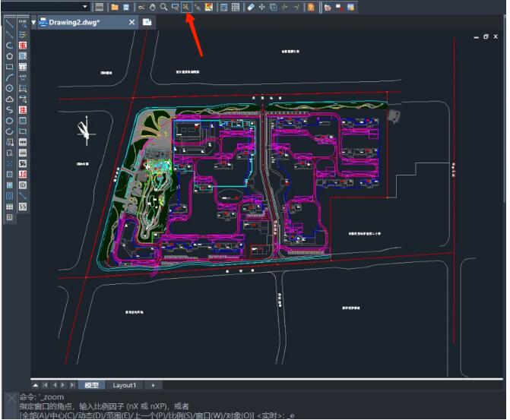Select the Circle draw tool
This screenshot has width=510, height=420.
[9, 88]
